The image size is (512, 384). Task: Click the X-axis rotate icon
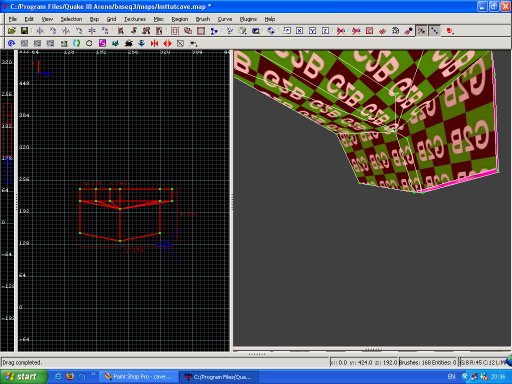coord(53,31)
